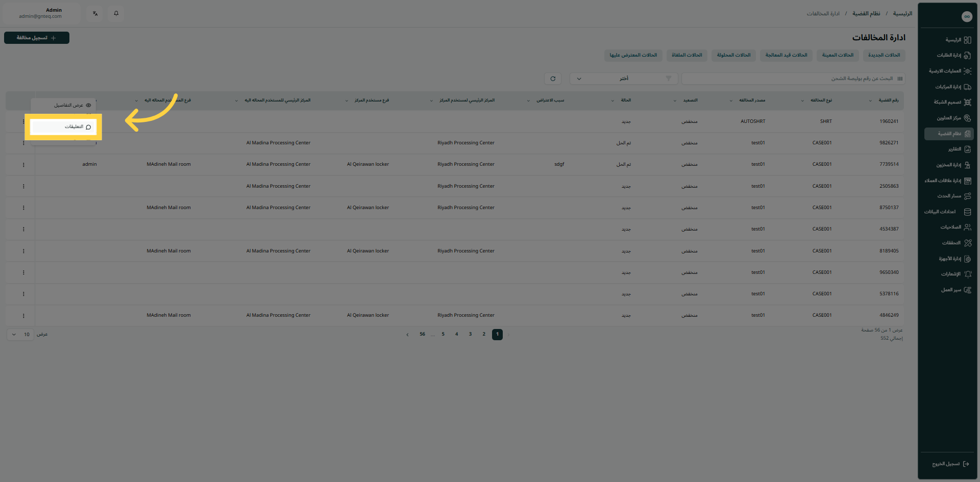Click the language translate icon
Viewport: 980px width, 482px height.
(x=95, y=13)
